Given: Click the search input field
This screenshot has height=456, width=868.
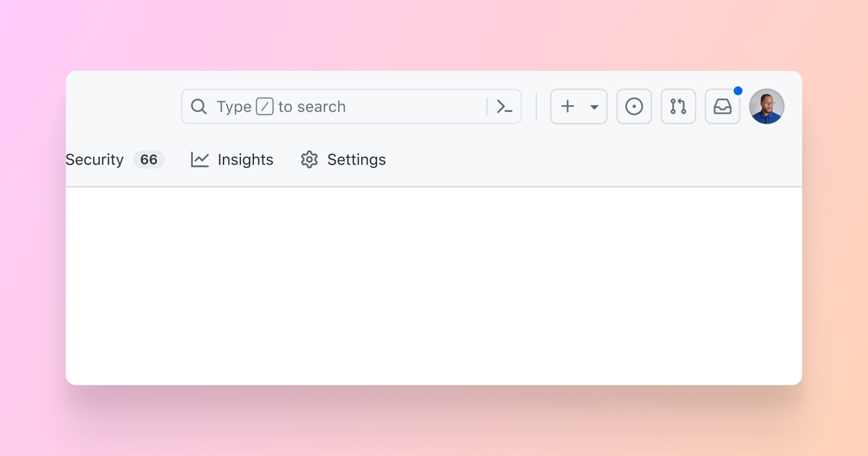Looking at the screenshot, I should click(351, 106).
